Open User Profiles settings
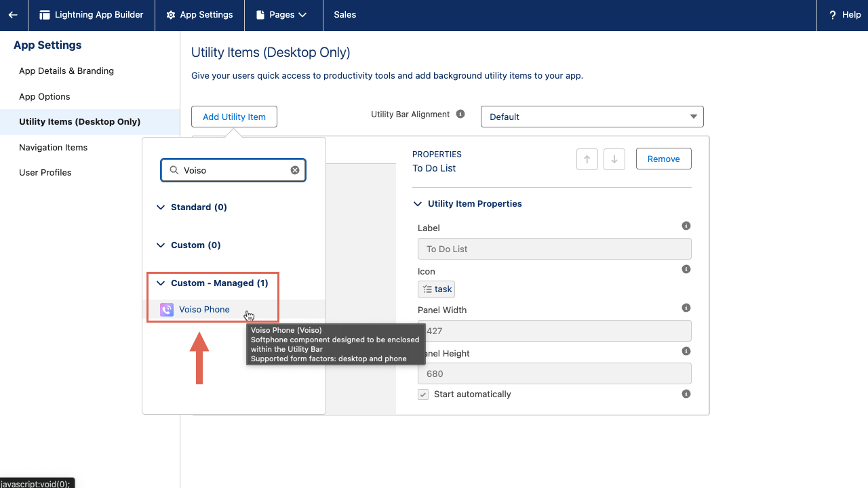The height and width of the screenshot is (488, 868). coord(45,173)
